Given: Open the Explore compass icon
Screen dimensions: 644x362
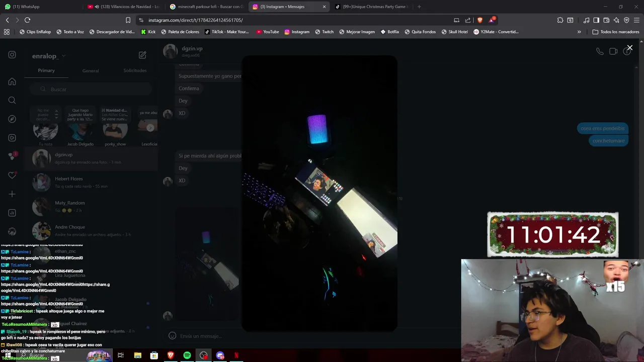Looking at the screenshot, I should 12,119.
